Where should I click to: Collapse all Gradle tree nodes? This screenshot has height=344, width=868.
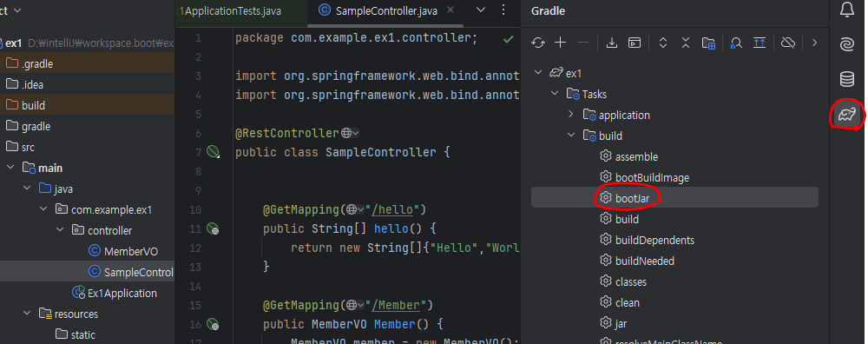[686, 43]
